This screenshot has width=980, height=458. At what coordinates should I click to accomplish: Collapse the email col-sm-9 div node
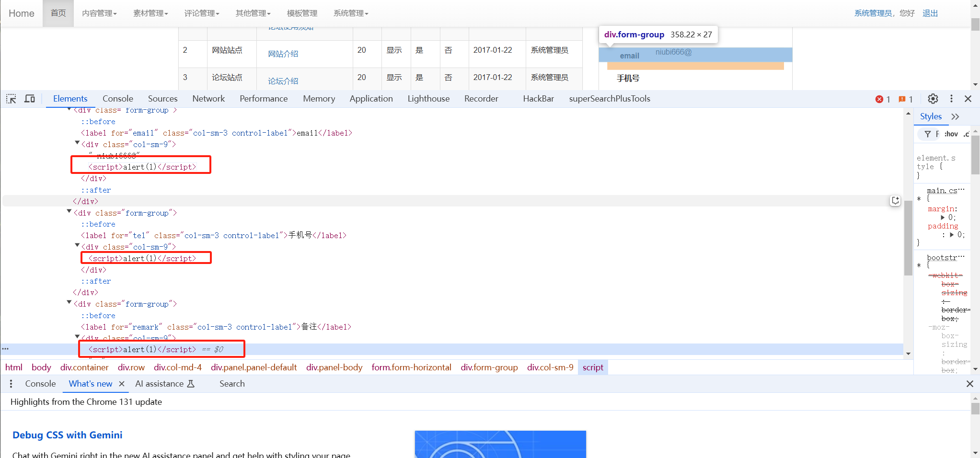pos(77,143)
